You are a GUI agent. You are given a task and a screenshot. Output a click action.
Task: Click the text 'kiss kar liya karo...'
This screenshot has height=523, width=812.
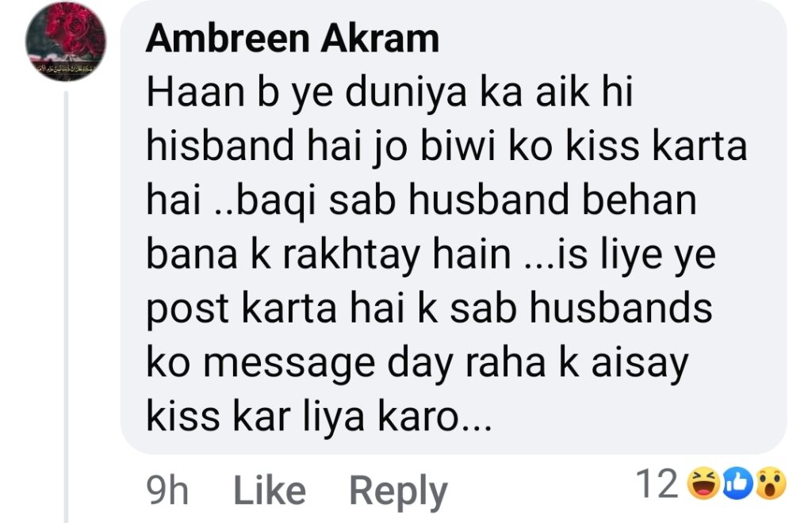click(x=319, y=417)
